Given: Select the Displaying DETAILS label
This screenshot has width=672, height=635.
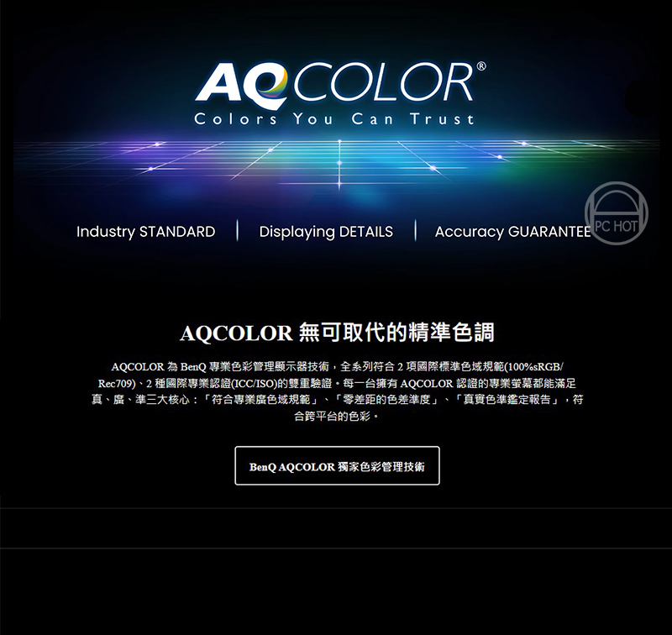Looking at the screenshot, I should click(326, 231).
